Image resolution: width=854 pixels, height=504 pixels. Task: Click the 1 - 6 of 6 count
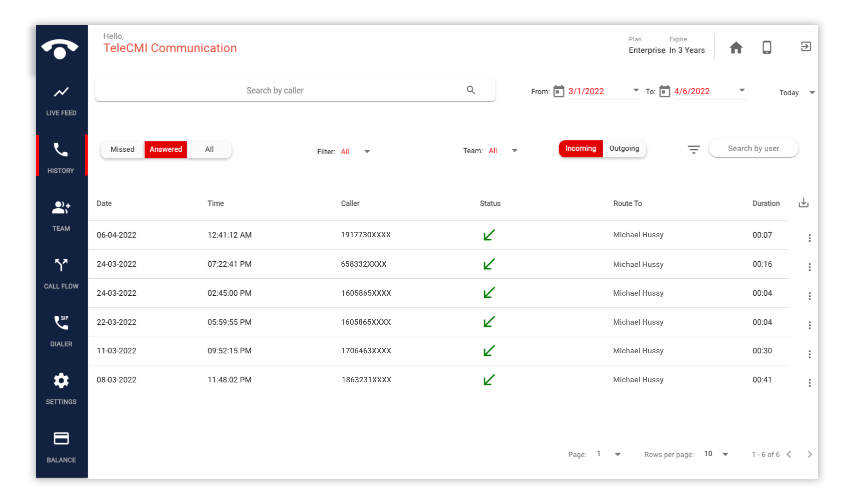(766, 455)
